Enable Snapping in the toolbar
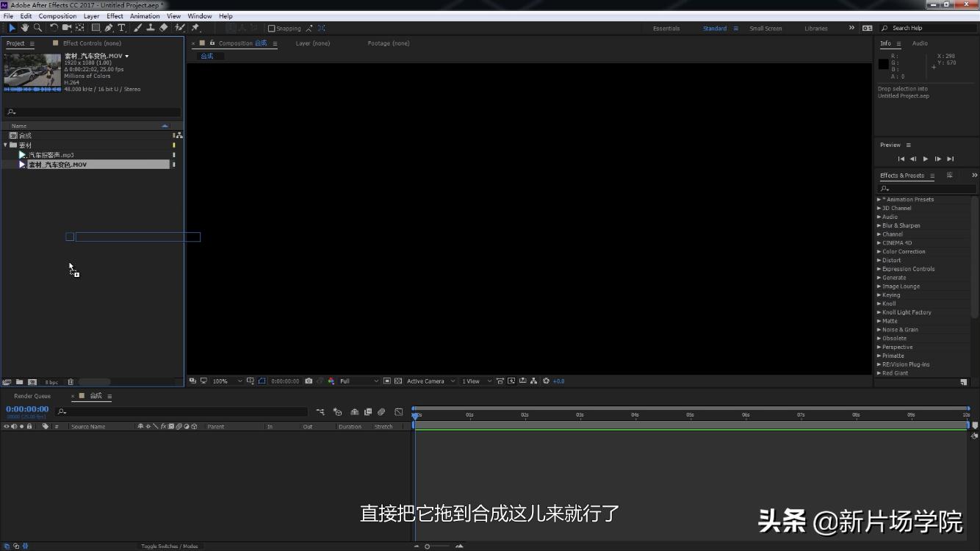980x551 pixels. [x=272, y=28]
